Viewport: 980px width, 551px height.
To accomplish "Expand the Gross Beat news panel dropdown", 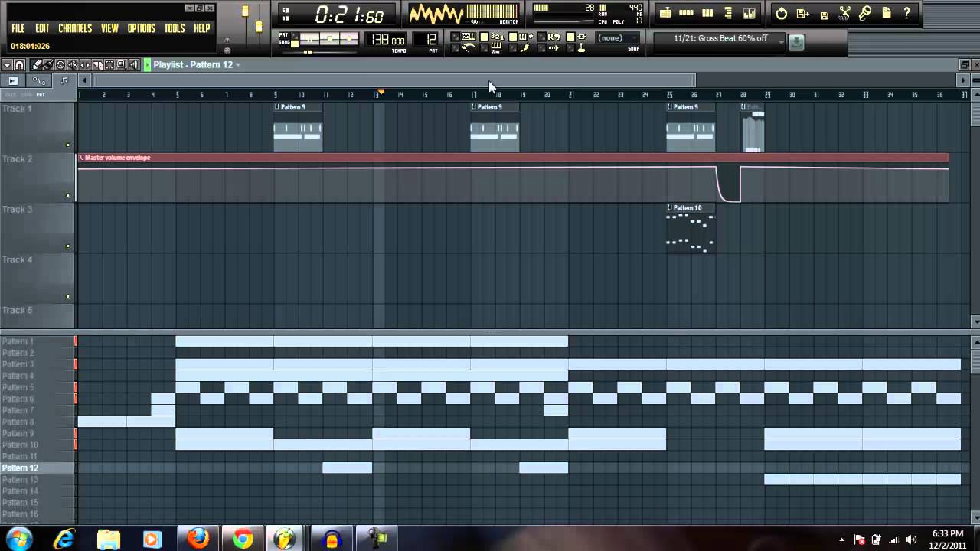I will point(782,41).
